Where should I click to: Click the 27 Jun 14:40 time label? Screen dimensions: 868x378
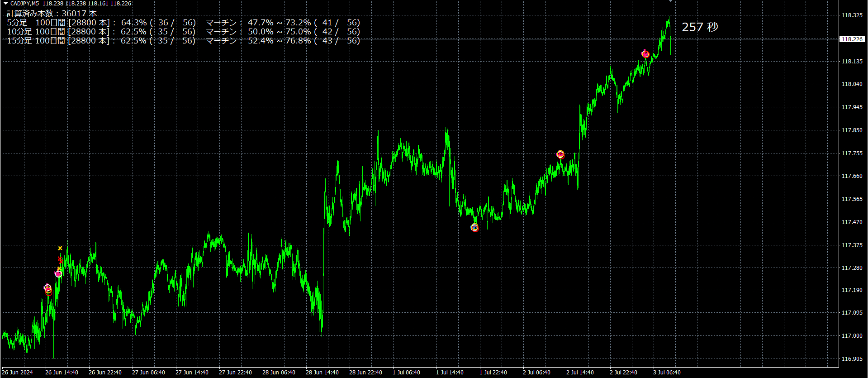pyautogui.click(x=192, y=373)
